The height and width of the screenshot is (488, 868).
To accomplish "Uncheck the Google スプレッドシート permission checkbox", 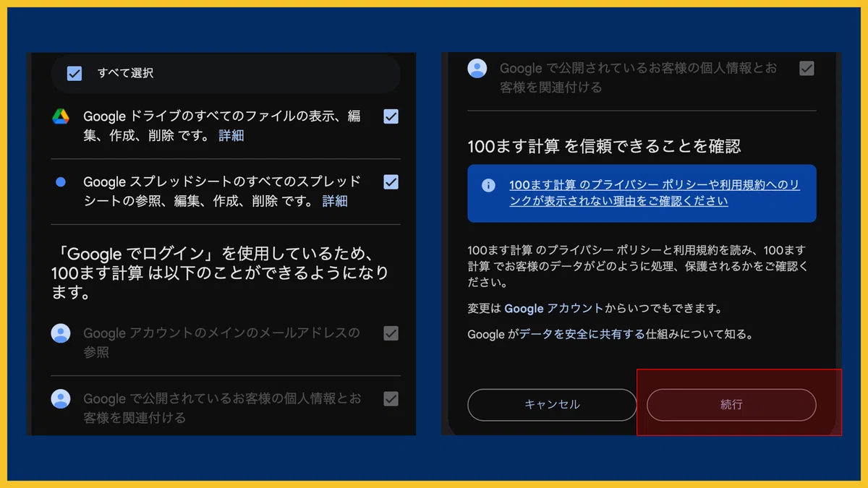I will pos(391,181).
